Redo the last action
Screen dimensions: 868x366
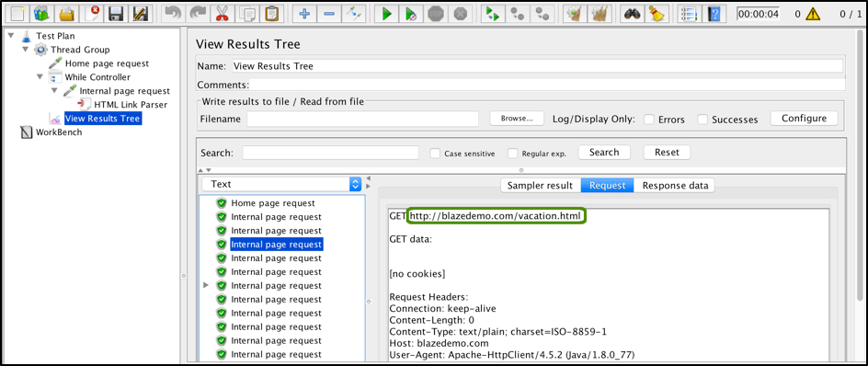point(197,13)
